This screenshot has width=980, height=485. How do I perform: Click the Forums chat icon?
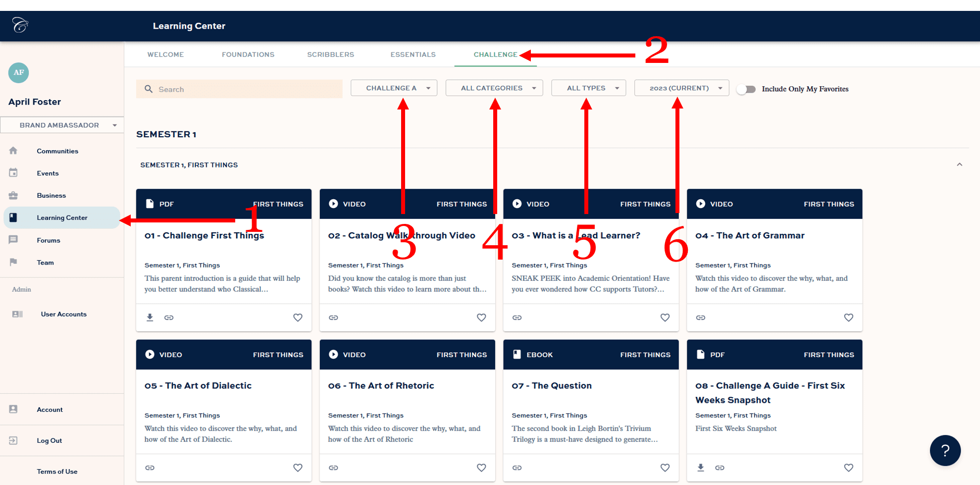(x=13, y=240)
